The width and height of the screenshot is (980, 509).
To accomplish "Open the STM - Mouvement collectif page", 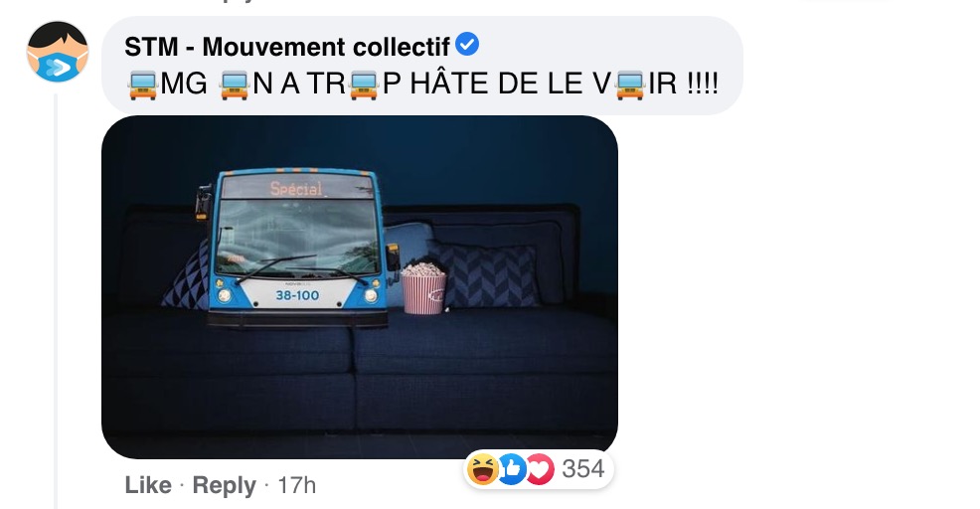I will tap(287, 47).
